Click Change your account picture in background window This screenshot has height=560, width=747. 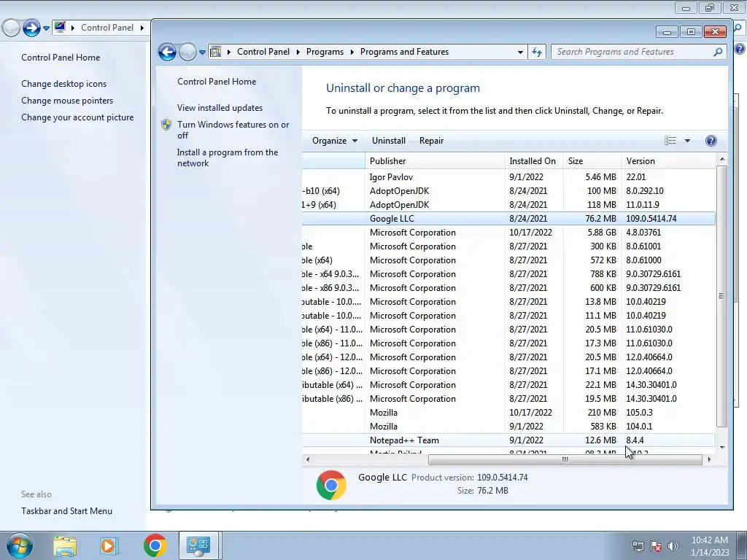tap(77, 117)
